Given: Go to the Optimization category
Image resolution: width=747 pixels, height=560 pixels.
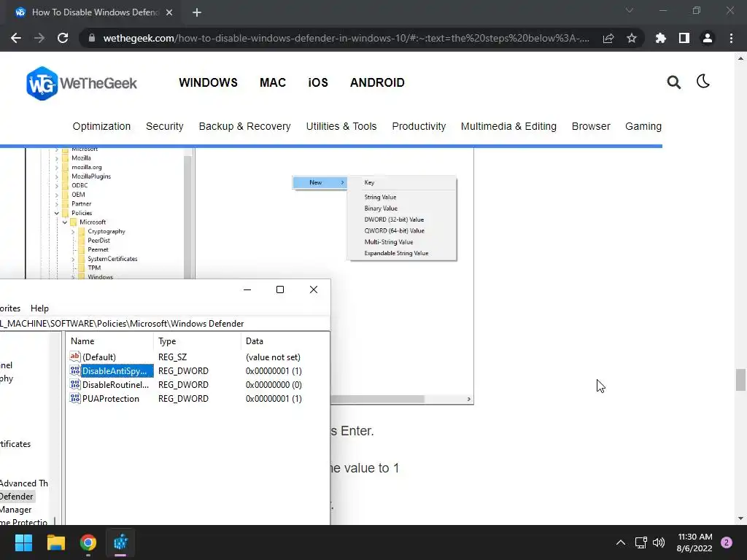Looking at the screenshot, I should coord(101,126).
